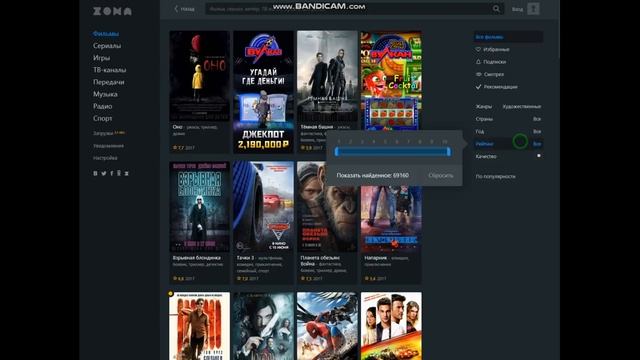This screenshot has height=360, width=640.
Task: Click left handle of rating slider
Action: point(336,151)
